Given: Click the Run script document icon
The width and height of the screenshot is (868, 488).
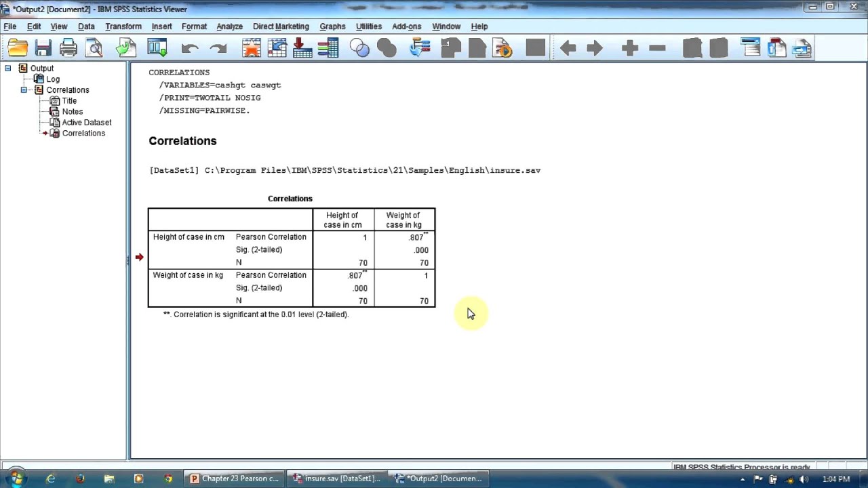Looking at the screenshot, I should point(503,48).
